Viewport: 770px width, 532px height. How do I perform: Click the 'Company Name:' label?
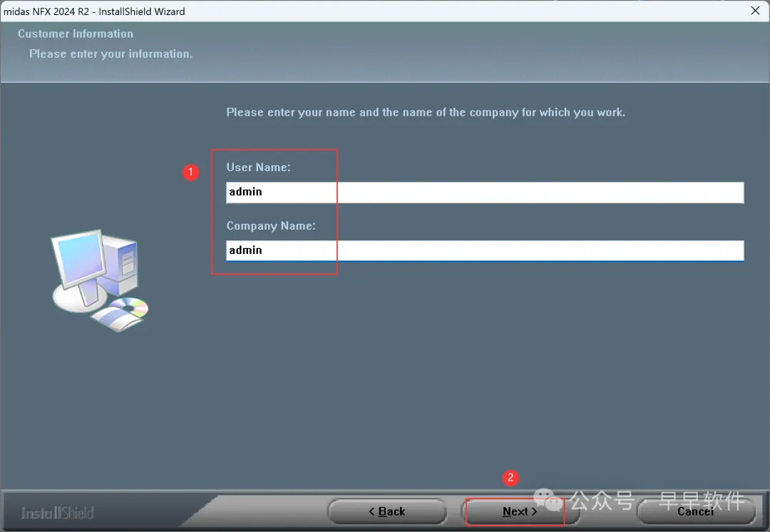pyautogui.click(x=271, y=226)
